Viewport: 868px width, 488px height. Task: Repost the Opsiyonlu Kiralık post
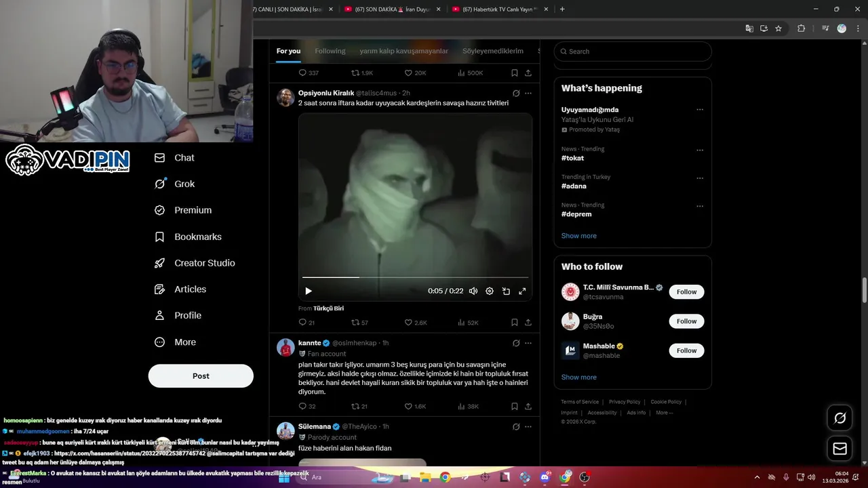[x=359, y=323]
